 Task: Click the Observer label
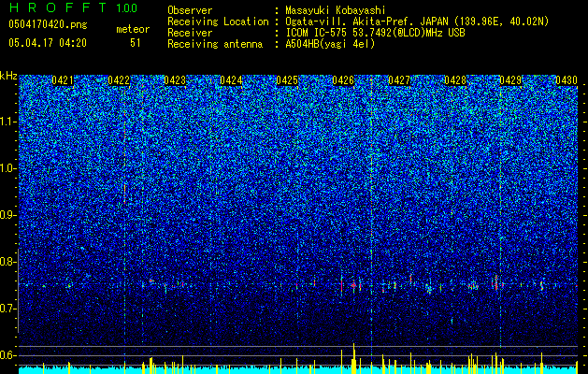190,10
